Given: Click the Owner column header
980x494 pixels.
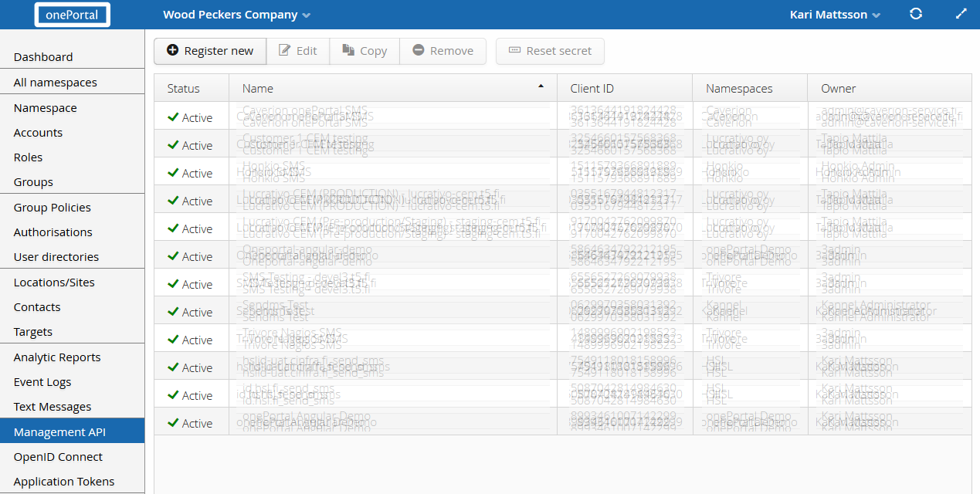Looking at the screenshot, I should pos(839,89).
